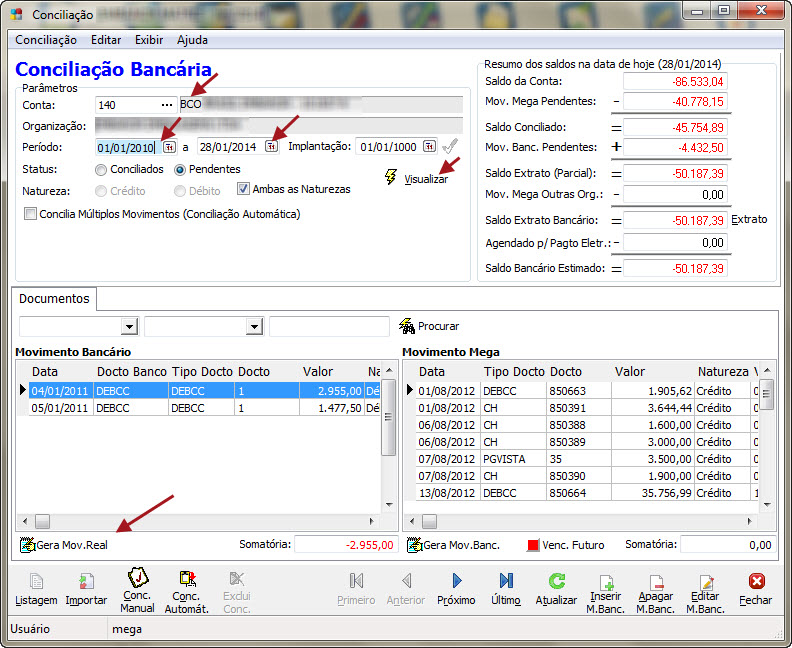The image size is (792, 648).
Task: Expand the first search filter dropdown
Action: pos(128,326)
